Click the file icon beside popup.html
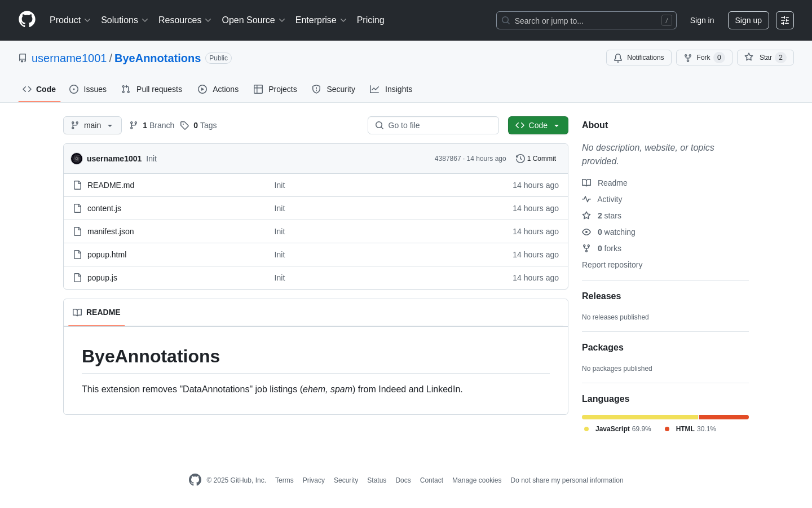Image resolution: width=812 pixels, height=508 pixels. 77,255
